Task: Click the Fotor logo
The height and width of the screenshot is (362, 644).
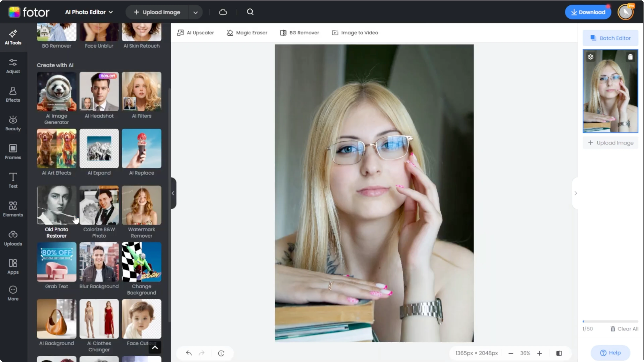Action: (x=29, y=12)
